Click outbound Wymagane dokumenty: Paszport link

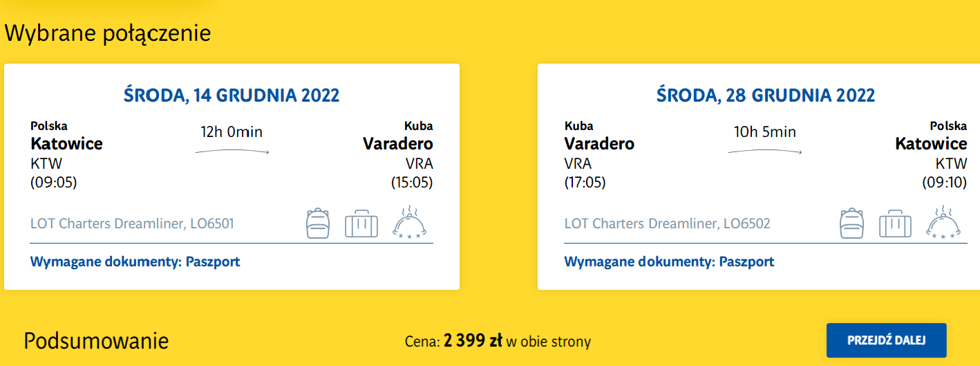[x=135, y=262]
